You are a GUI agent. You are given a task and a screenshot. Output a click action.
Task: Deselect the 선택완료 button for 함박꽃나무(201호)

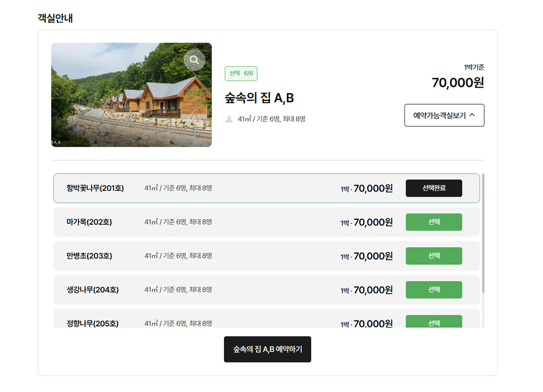434,188
